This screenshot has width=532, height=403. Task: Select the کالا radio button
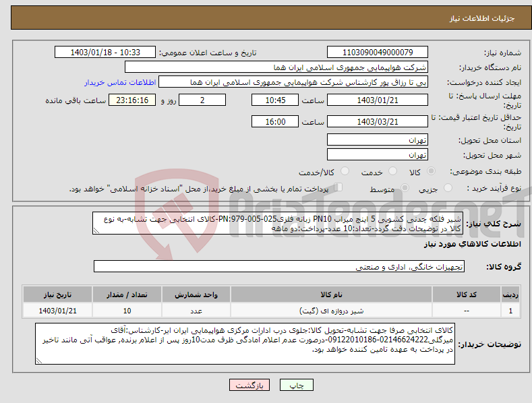pyautogui.click(x=431, y=171)
